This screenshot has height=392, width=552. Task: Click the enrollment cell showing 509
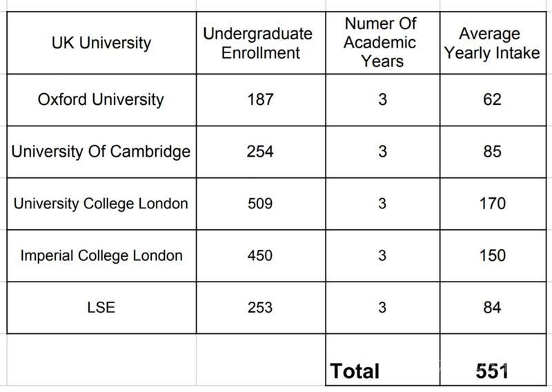(x=259, y=204)
